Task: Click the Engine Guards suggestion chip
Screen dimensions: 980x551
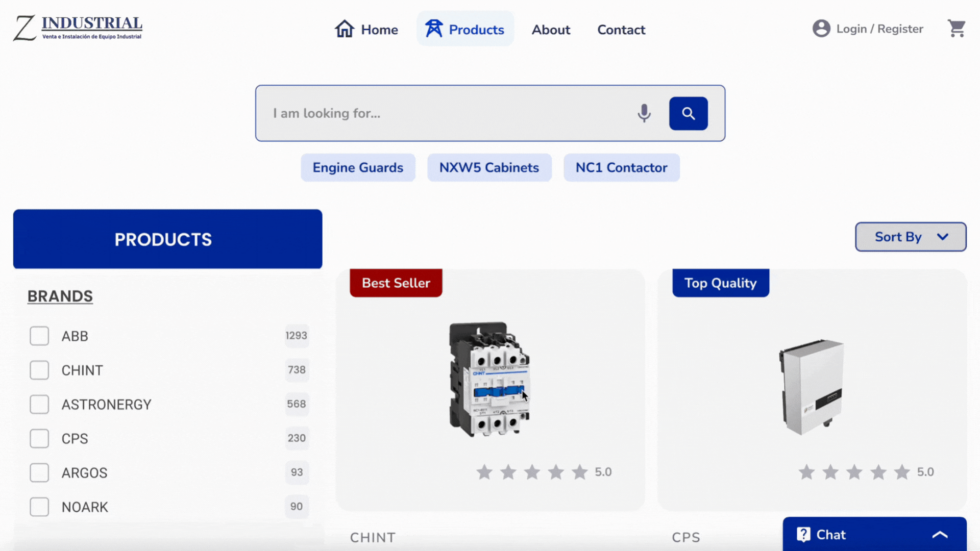Action: pos(358,168)
